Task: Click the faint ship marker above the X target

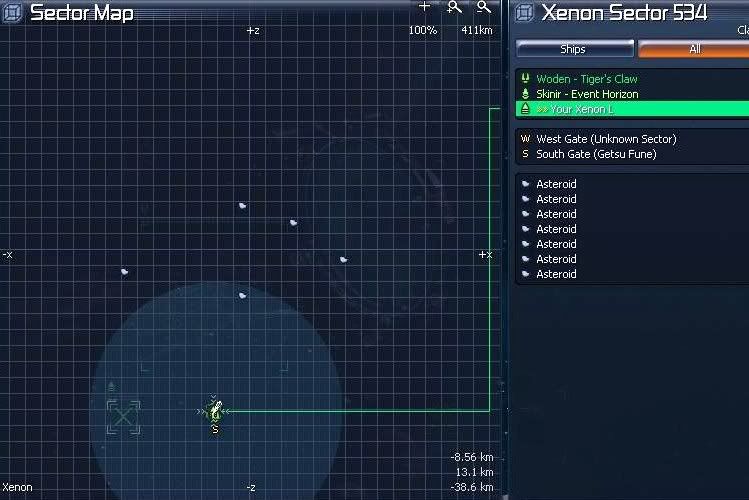Action: coord(111,386)
